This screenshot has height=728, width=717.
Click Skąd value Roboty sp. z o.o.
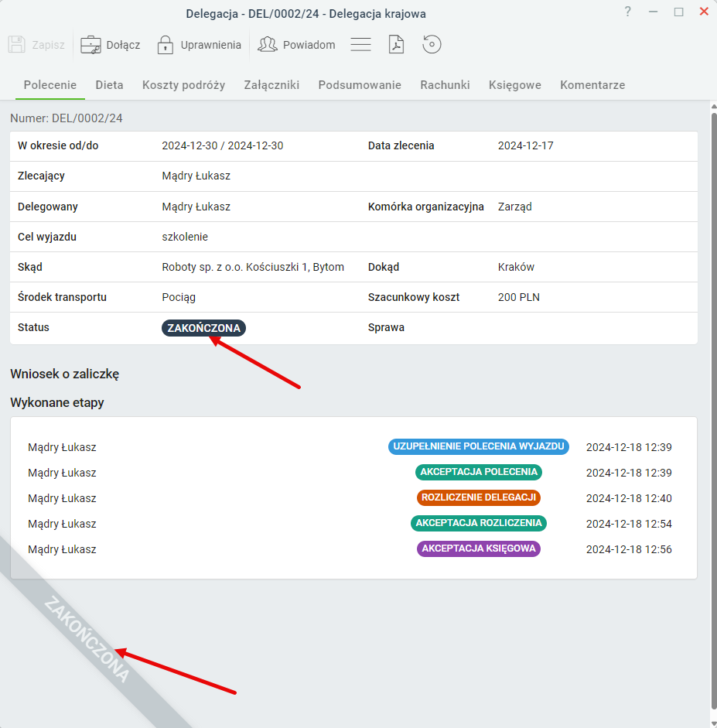(253, 268)
